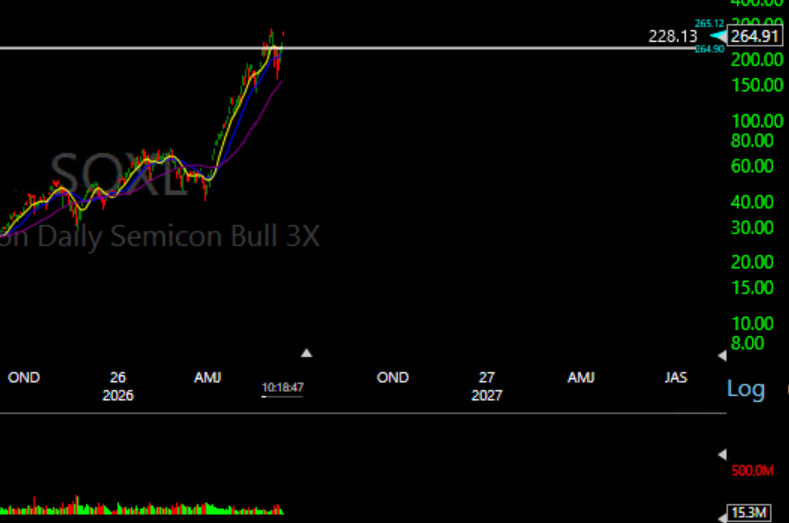789x523 pixels.
Task: Click the 15.3M volume value box
Action: [749, 512]
